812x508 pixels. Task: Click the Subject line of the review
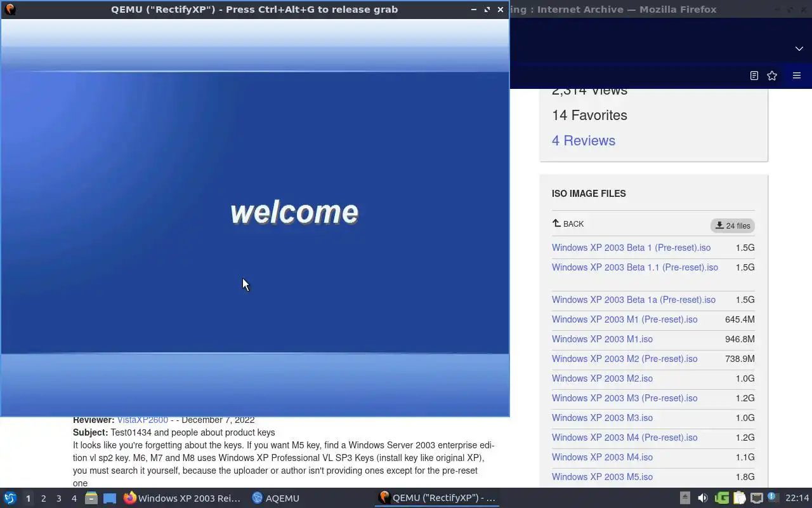pos(174,432)
